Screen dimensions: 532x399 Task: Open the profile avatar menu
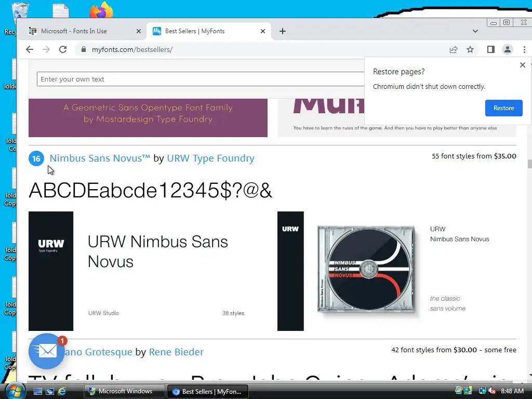(507, 49)
